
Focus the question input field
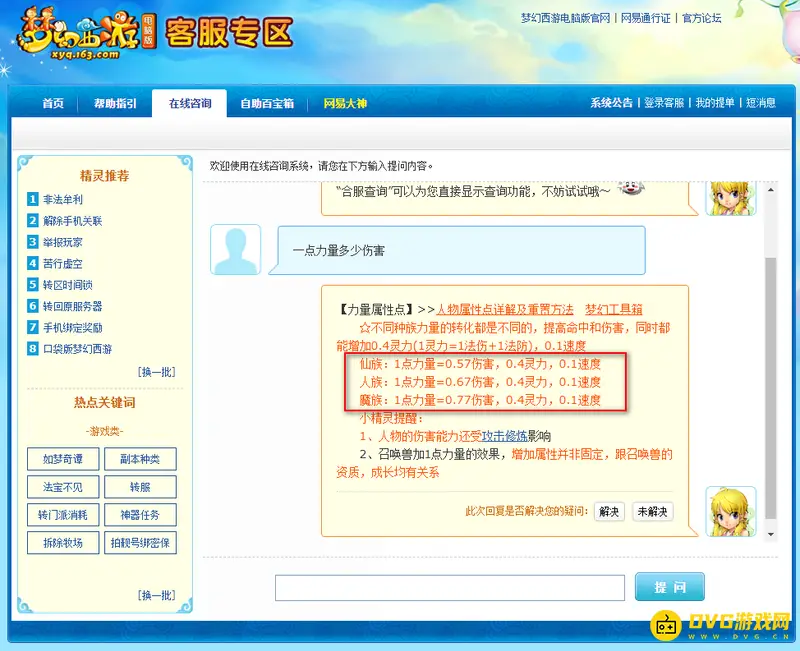pos(449,588)
